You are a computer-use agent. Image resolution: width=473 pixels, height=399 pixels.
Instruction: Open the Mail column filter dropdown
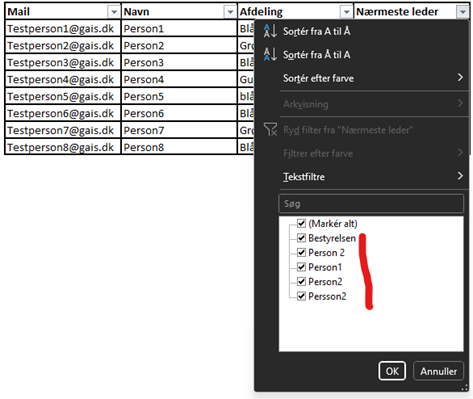[x=114, y=12]
